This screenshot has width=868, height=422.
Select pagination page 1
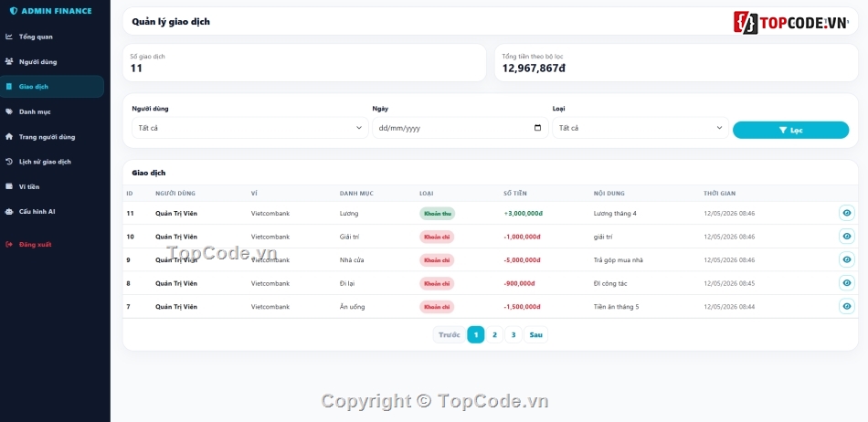tap(475, 334)
